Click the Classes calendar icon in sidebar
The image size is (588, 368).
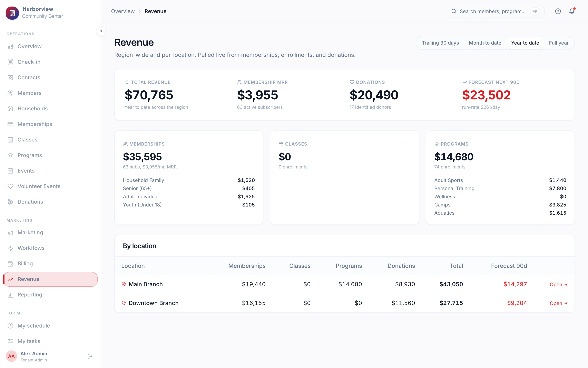(x=10, y=140)
